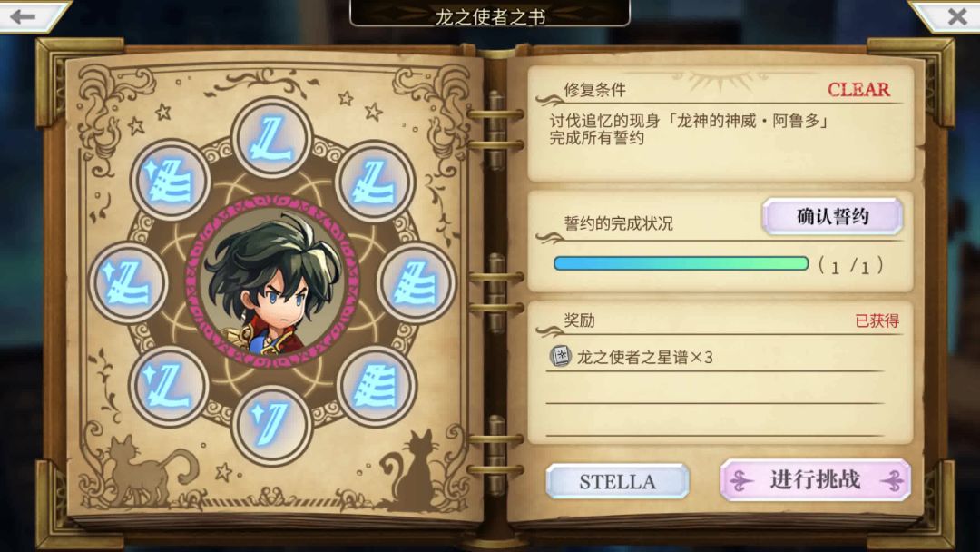This screenshot has height=552, width=980.
Task: Click the oath completion progress bar
Action: [681, 264]
